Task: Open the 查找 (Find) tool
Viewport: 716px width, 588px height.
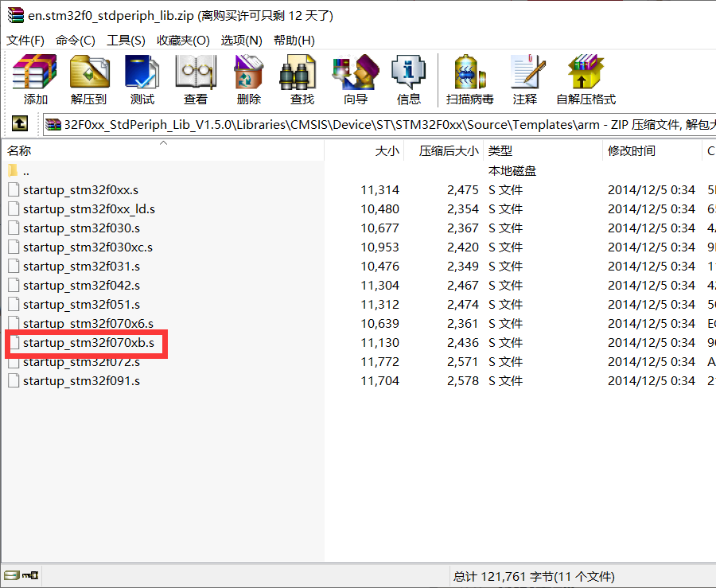Action: tap(301, 79)
